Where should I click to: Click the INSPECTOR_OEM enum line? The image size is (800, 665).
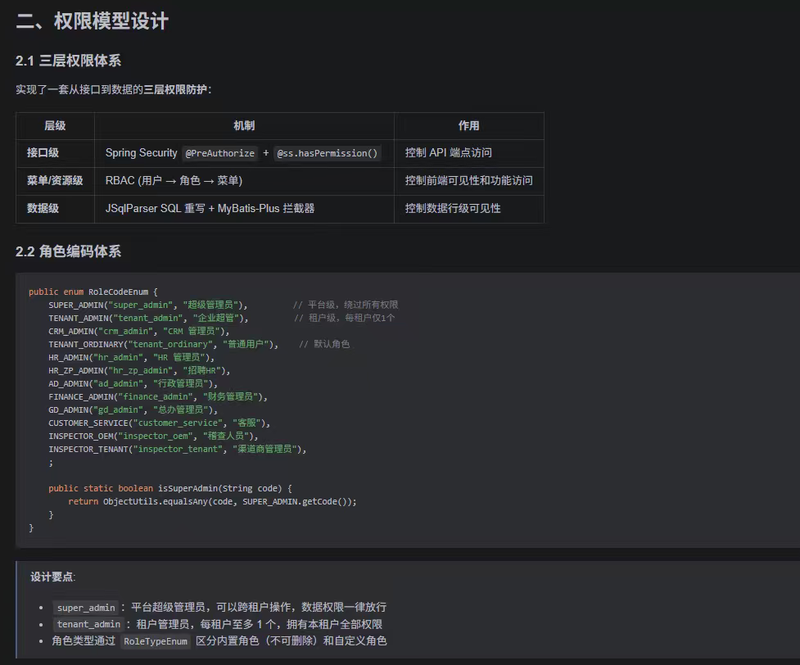point(154,436)
